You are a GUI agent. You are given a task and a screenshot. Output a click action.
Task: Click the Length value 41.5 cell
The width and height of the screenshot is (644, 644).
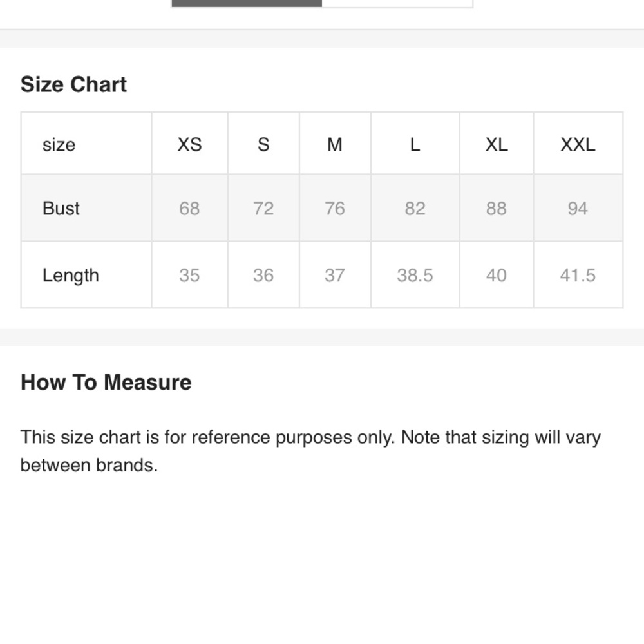click(578, 275)
